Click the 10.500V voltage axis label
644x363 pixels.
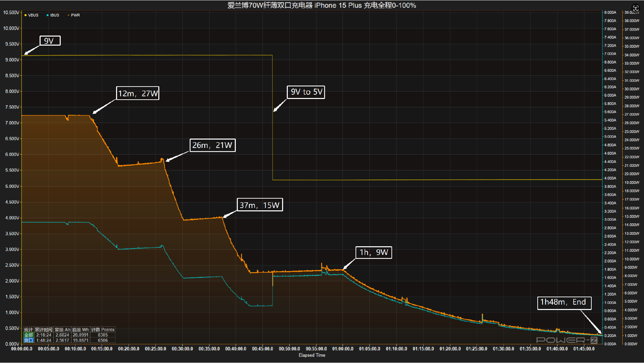[11, 12]
